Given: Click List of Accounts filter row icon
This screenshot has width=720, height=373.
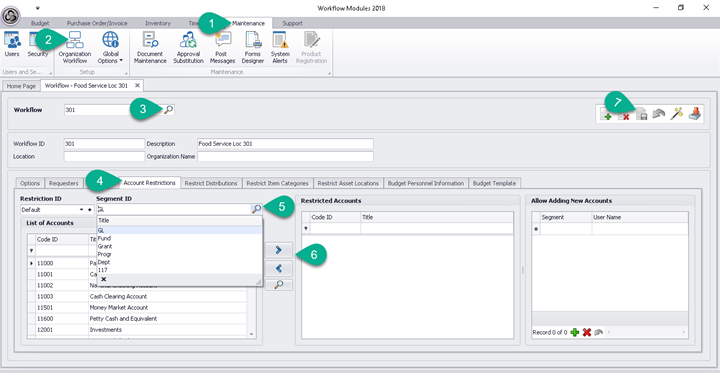Looking at the screenshot, I should coord(31,251).
